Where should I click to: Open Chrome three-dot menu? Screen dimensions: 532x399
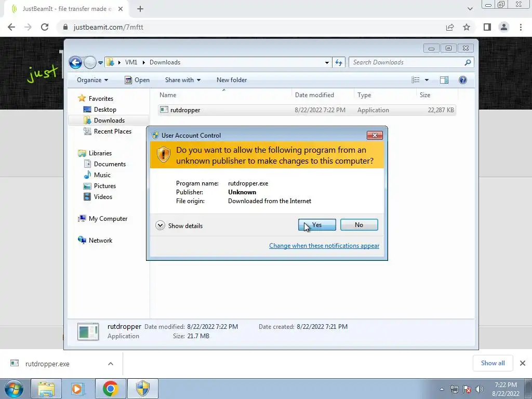(x=521, y=27)
